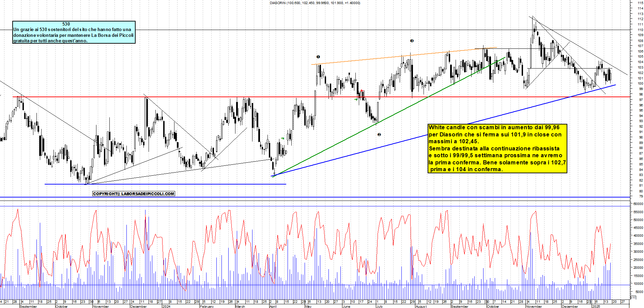Click price axis label 90

click(x=641, y=137)
